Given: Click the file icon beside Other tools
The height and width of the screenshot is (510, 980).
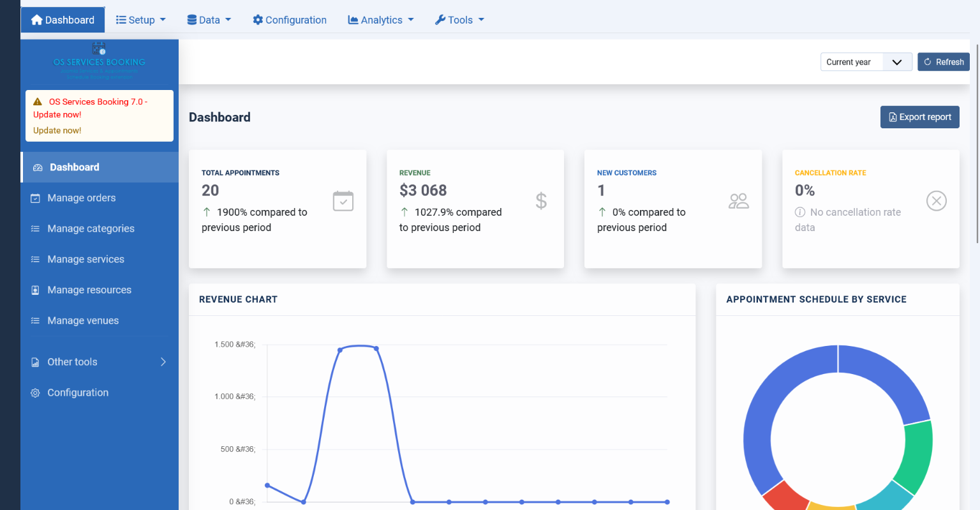Looking at the screenshot, I should (35, 362).
